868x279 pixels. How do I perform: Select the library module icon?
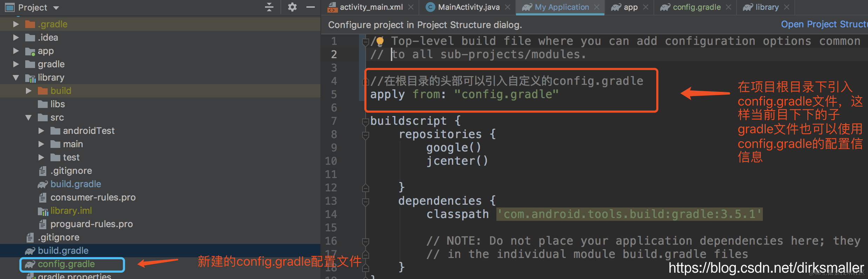(30, 78)
